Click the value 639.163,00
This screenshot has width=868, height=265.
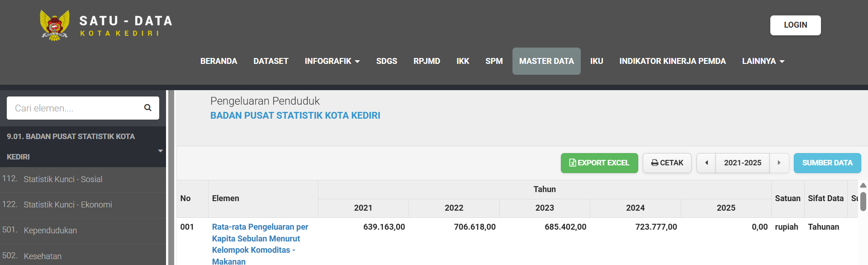[384, 227]
